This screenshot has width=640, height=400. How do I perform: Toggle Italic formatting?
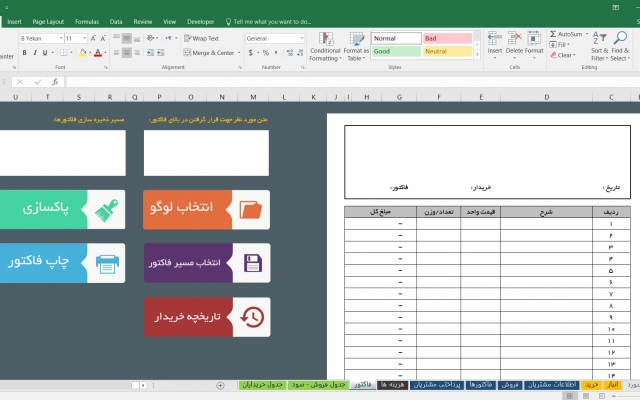click(35, 53)
